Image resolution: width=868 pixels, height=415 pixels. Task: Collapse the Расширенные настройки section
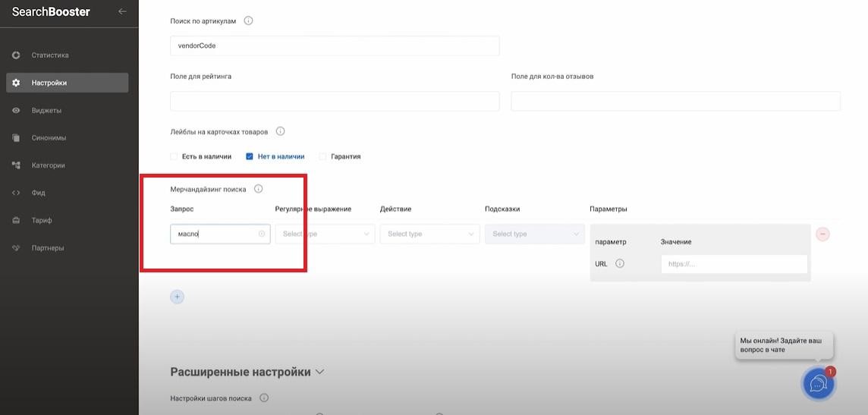319,372
